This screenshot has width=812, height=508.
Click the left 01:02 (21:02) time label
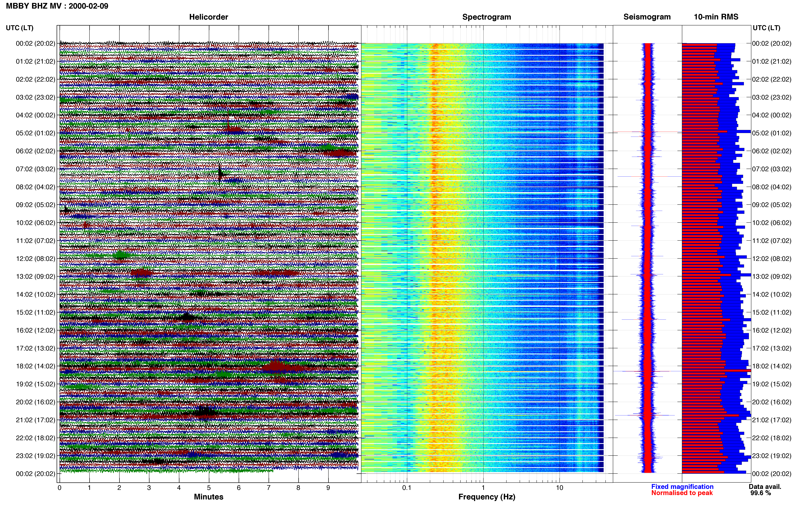point(35,61)
